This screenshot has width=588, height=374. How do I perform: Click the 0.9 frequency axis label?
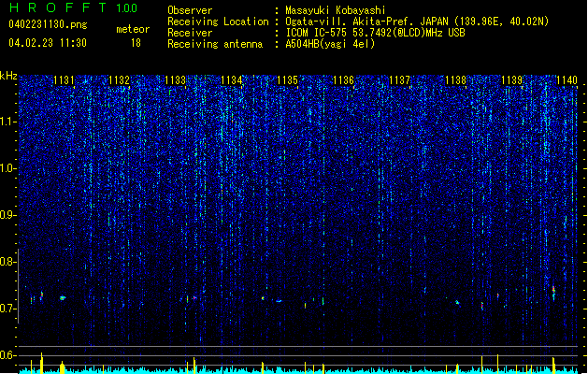(7, 215)
